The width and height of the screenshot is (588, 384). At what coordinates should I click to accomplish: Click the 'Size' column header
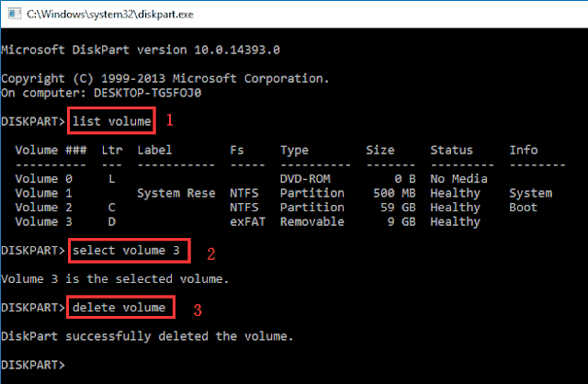coord(379,150)
